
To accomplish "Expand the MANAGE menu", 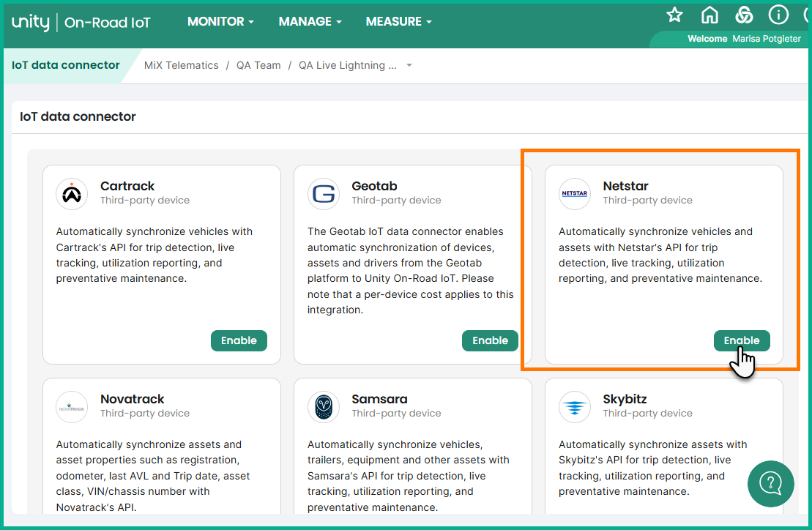I will pos(310,22).
